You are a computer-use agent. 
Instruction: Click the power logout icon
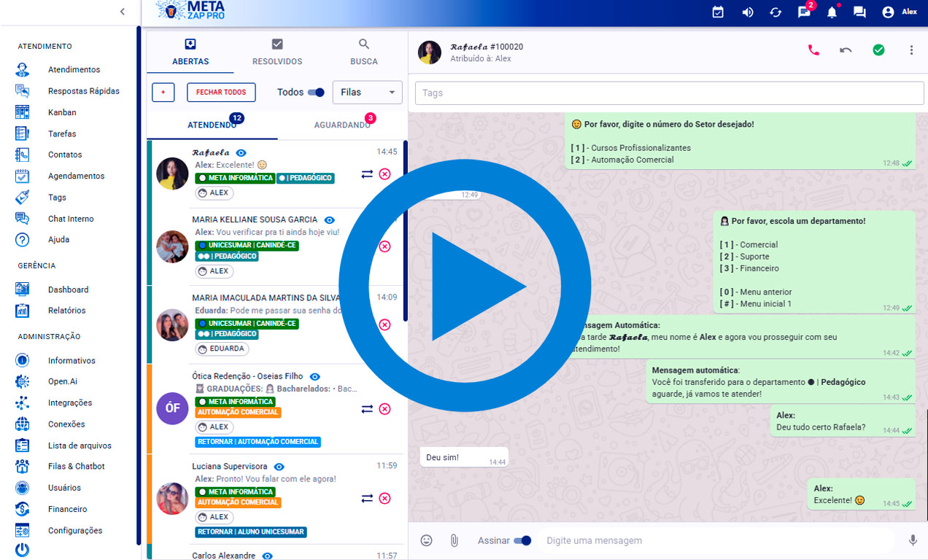22,550
